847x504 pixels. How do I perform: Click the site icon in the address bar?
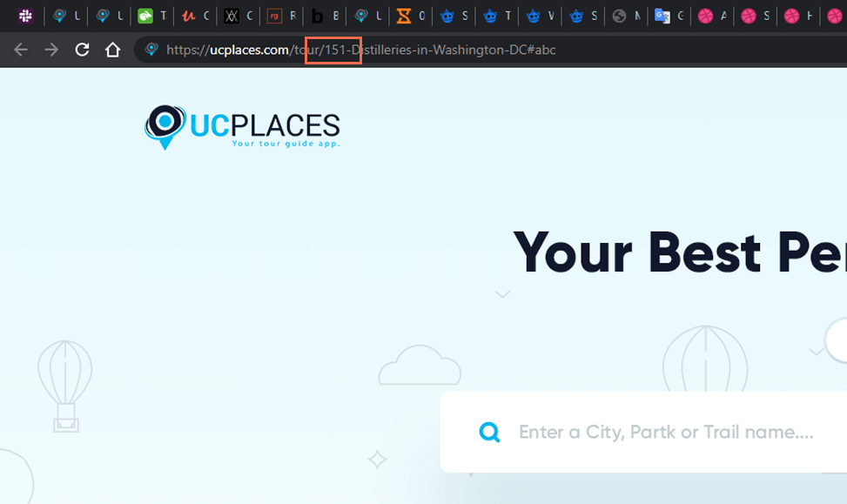click(x=151, y=49)
